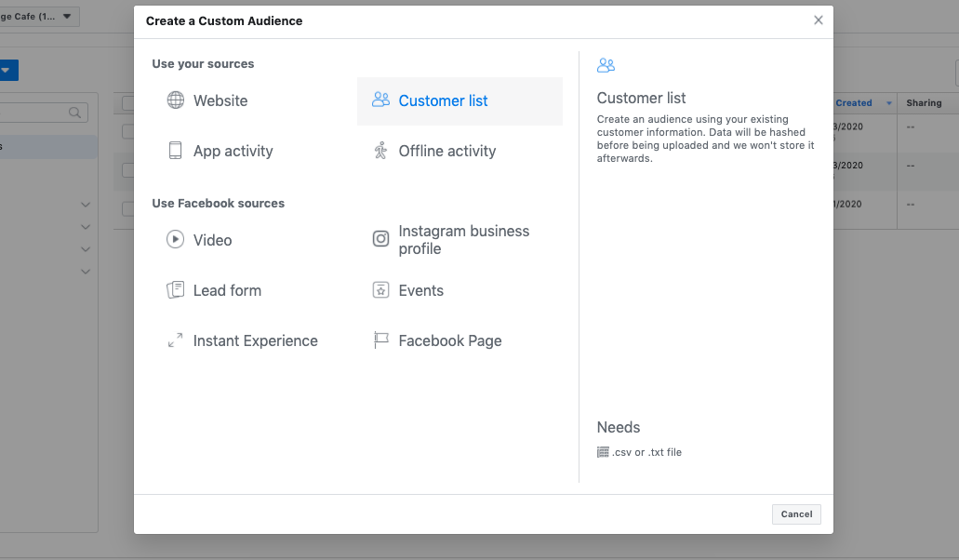Expand the third chevron in left sidebar
The image size is (959, 560).
86,249
